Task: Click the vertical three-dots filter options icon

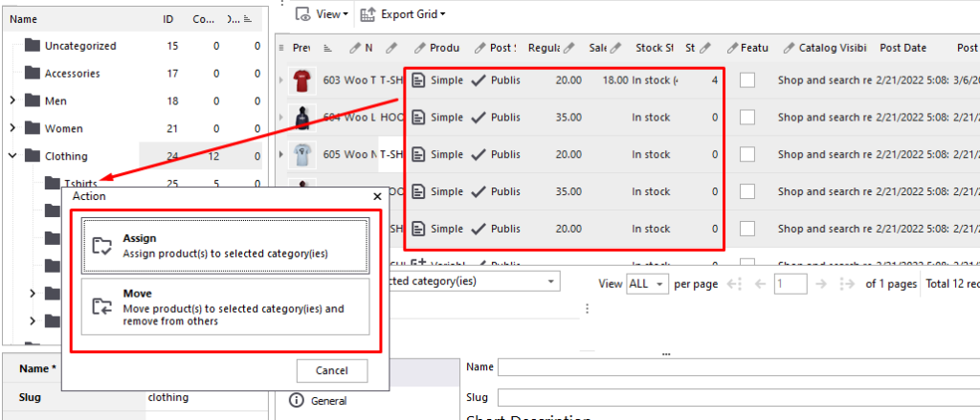Action: pos(587,309)
